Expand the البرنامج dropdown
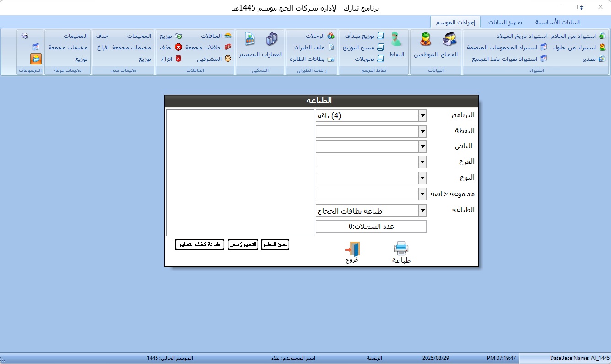The height and width of the screenshot is (364, 611). (x=422, y=116)
